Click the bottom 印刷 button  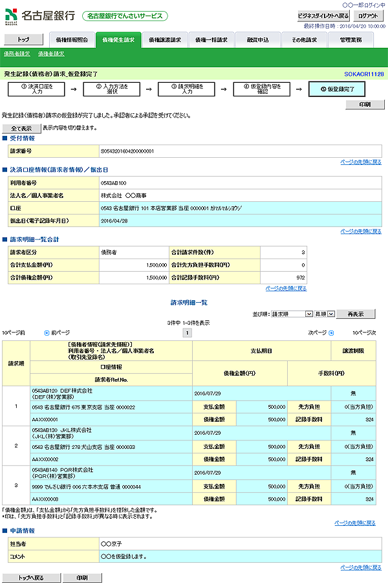[82, 578]
